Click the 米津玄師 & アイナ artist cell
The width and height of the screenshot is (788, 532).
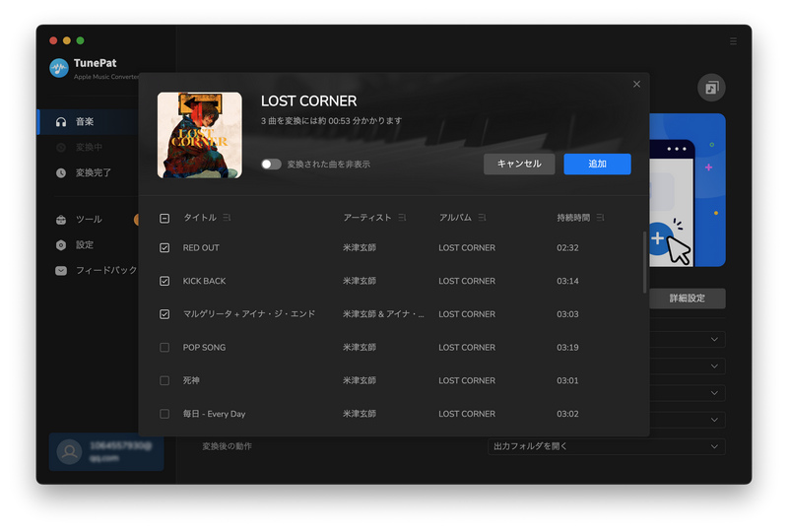pos(383,314)
